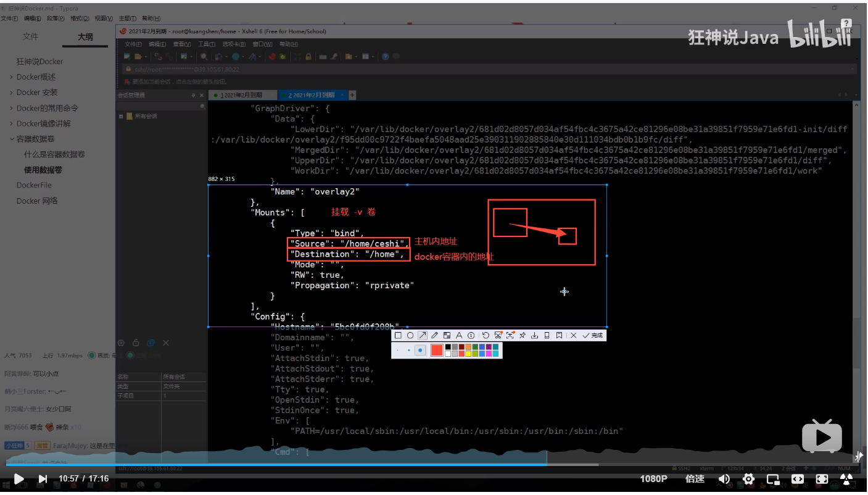Viewport: 868px width, 495px height.
Task: Mute the video volume speaker icon
Action: click(724, 478)
